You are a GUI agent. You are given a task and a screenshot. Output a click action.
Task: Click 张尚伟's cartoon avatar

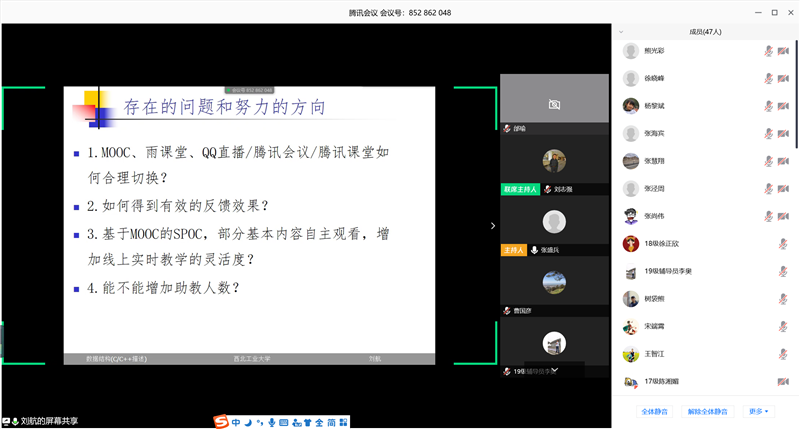[x=631, y=216]
